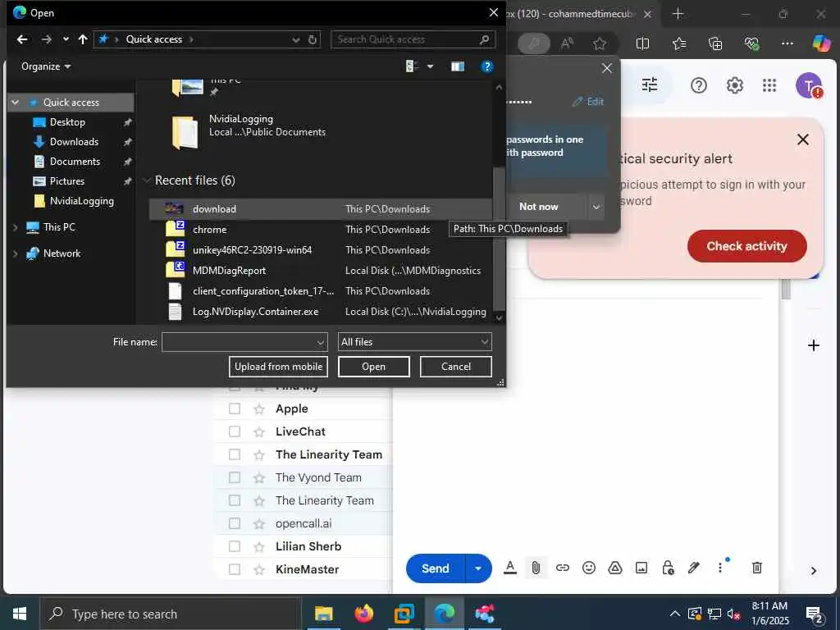Open recent locations dropdown arrow
Viewport: 840px width, 630px height.
(66, 39)
